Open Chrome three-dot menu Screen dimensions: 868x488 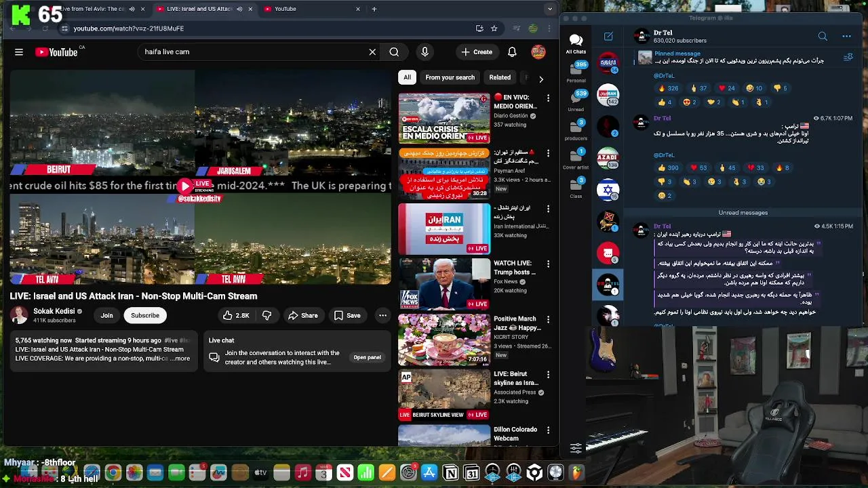click(x=549, y=28)
